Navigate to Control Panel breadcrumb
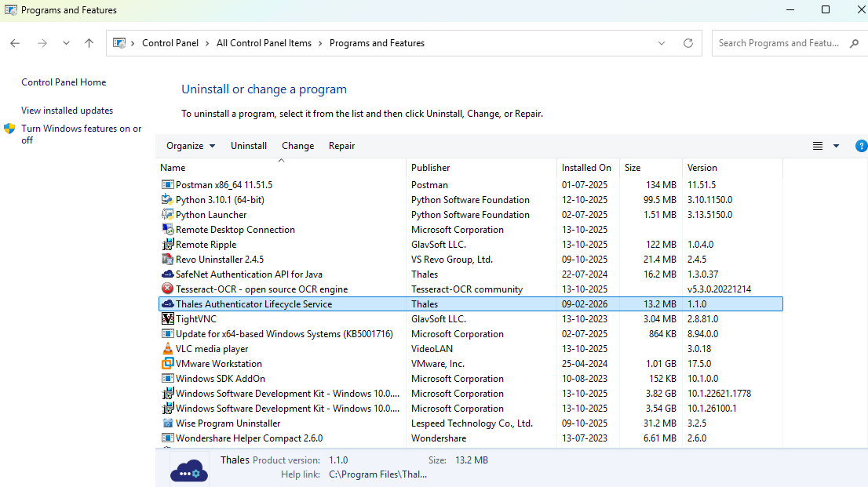Viewport: 868px width, 487px height. [171, 43]
